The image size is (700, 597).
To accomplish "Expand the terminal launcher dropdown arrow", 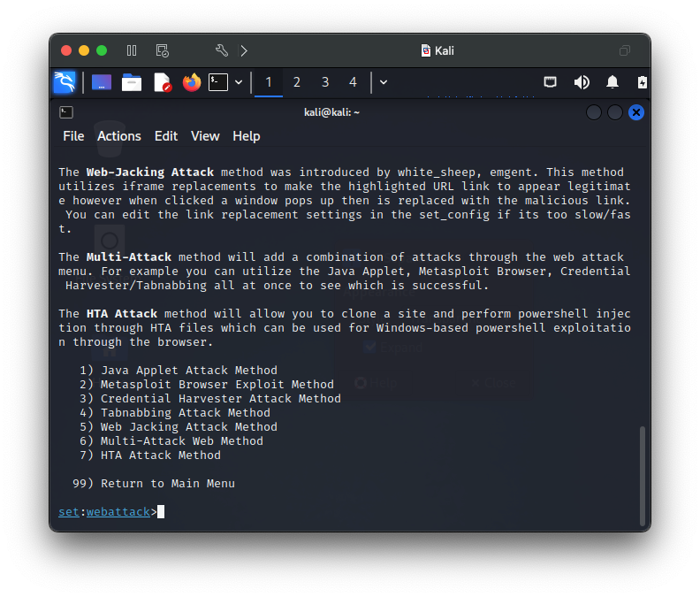I will coord(239,82).
